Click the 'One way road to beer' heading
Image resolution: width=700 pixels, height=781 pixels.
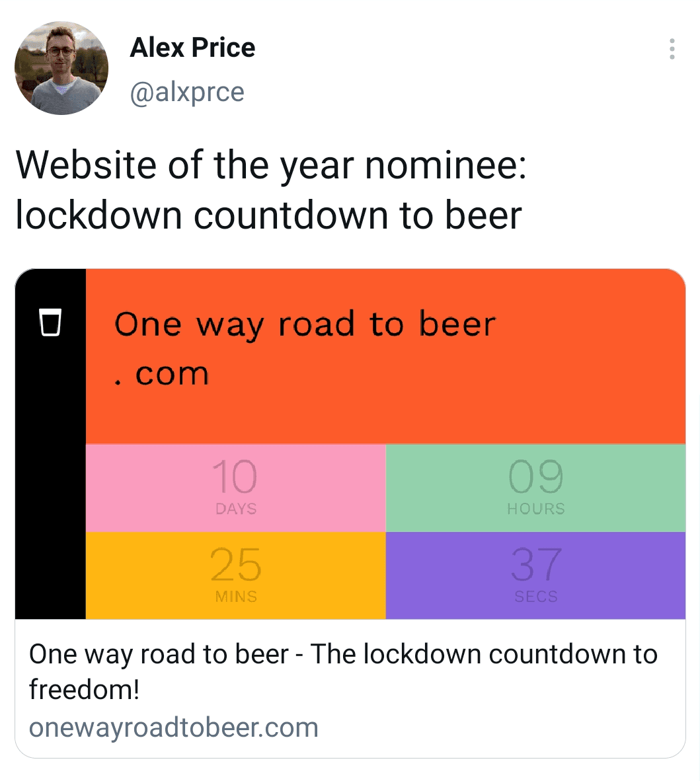(305, 324)
